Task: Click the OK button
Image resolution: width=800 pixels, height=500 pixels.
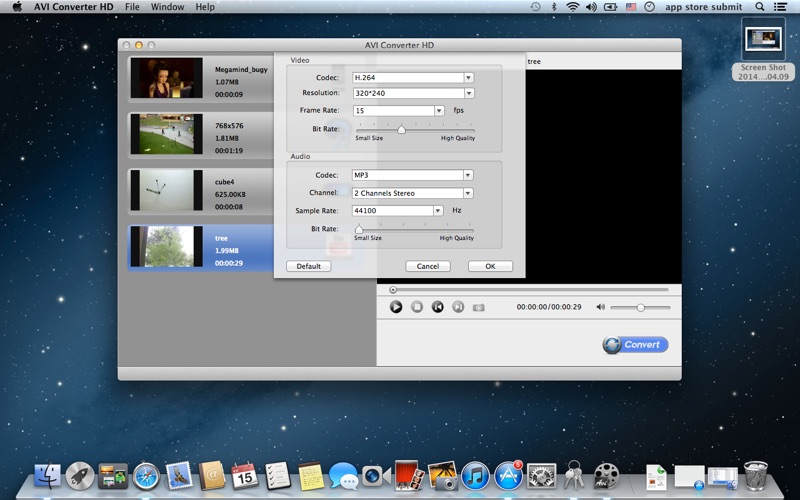Action: 490,266
